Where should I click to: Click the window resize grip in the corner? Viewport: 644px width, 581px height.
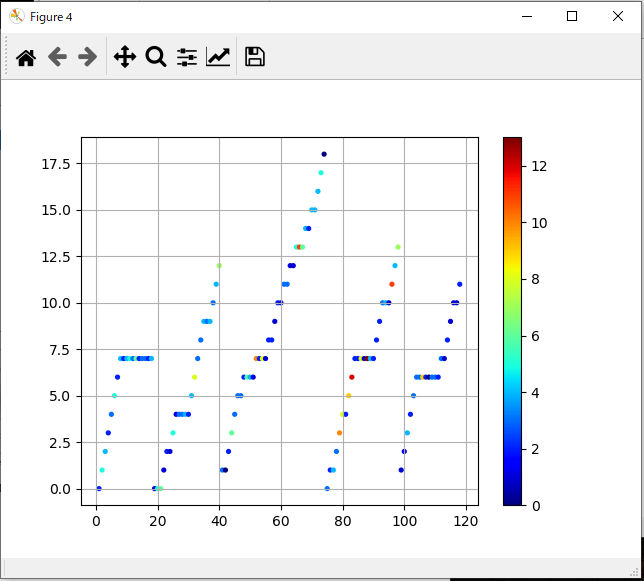[636, 572]
